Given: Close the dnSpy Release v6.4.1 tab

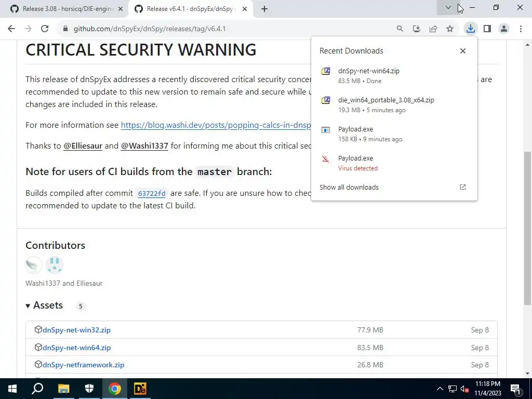Looking at the screenshot, I should coord(245,9).
